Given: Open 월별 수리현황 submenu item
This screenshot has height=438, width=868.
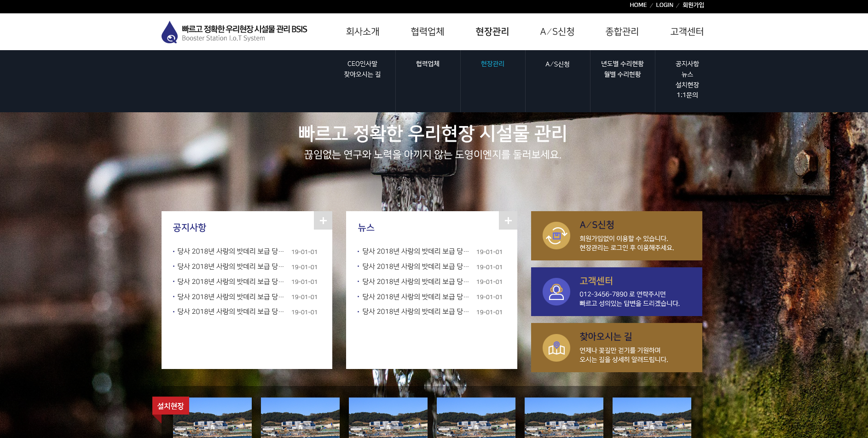Looking at the screenshot, I should pyautogui.click(x=622, y=74).
